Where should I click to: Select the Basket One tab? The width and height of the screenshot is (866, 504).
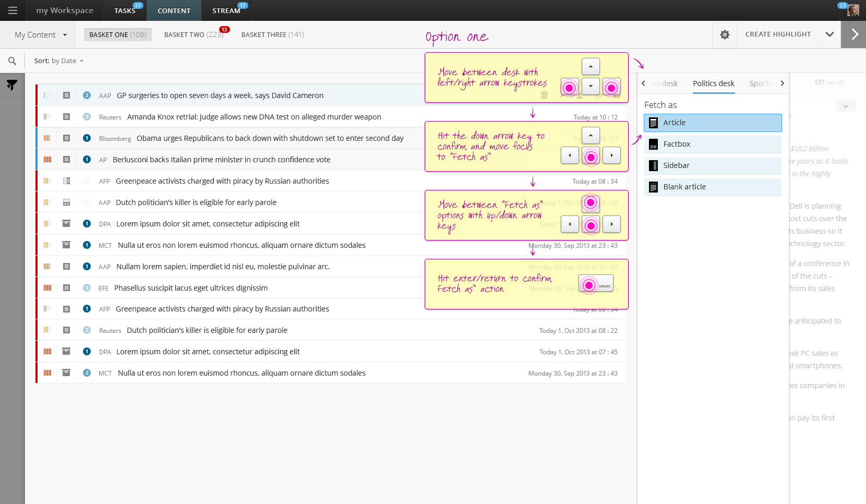pos(118,34)
